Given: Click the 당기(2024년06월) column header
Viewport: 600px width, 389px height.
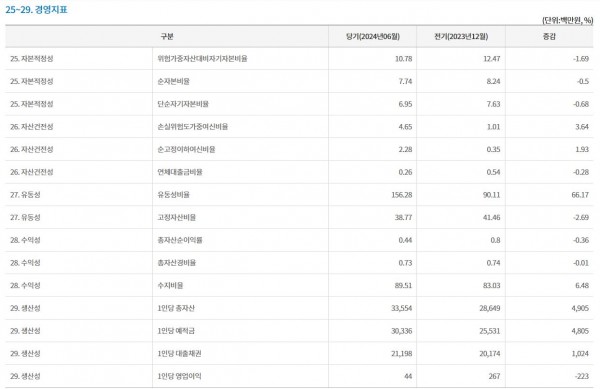Looking at the screenshot, I should click(373, 36).
